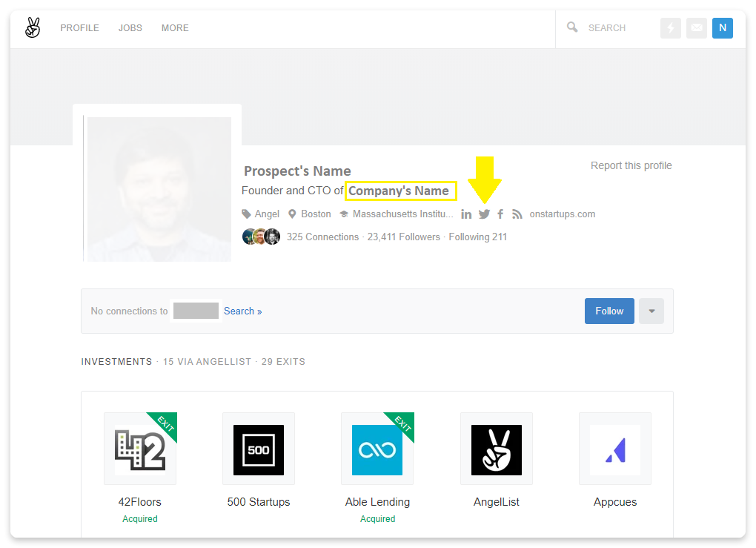Click the 29 EXITS text
756x548 pixels.
click(283, 362)
